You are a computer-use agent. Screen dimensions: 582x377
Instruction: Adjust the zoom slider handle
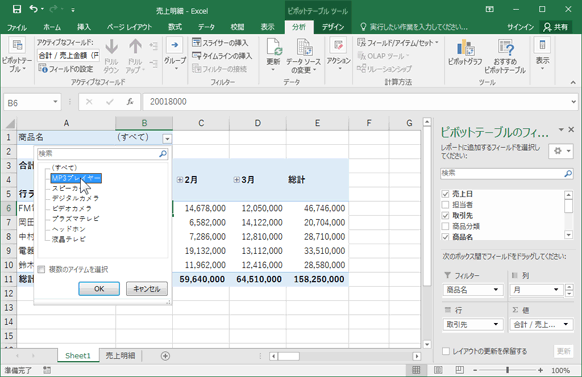pos(507,370)
